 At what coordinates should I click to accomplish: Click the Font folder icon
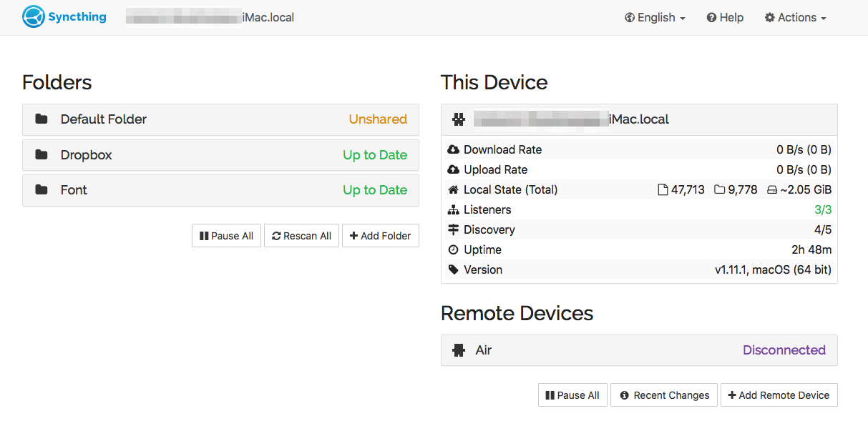pyautogui.click(x=42, y=190)
